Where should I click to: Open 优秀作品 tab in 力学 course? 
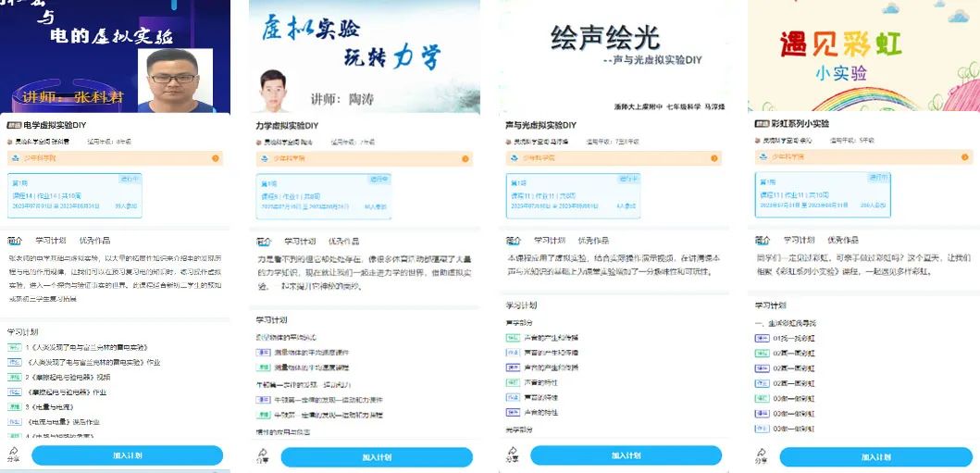343,242
